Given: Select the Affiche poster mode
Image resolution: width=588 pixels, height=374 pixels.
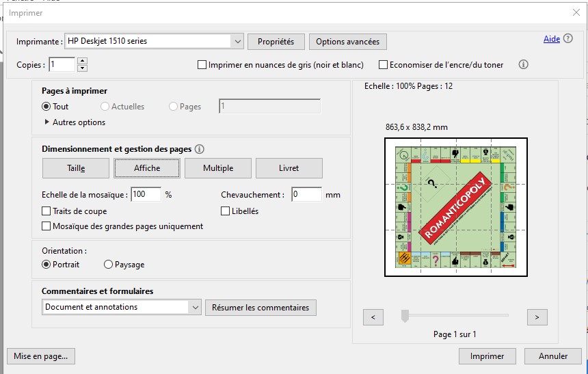Looking at the screenshot, I should click(x=147, y=168).
